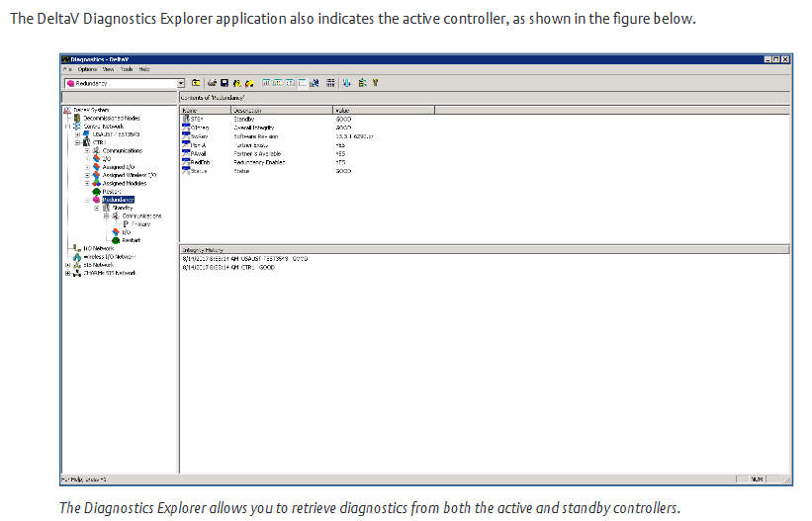
Task: Click the Assigned Modules colored icon
Action: 96,183
